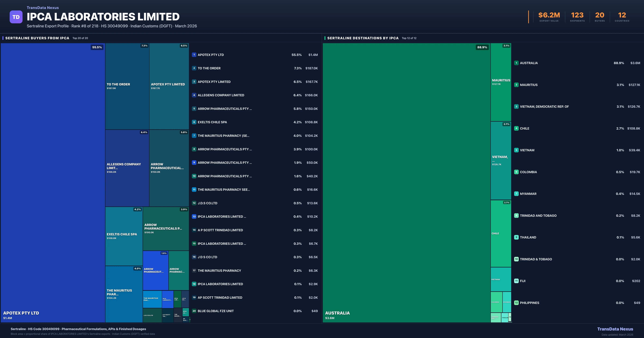
Task: Select MAURITIUS block in destinations treemap
Action: click(x=501, y=82)
